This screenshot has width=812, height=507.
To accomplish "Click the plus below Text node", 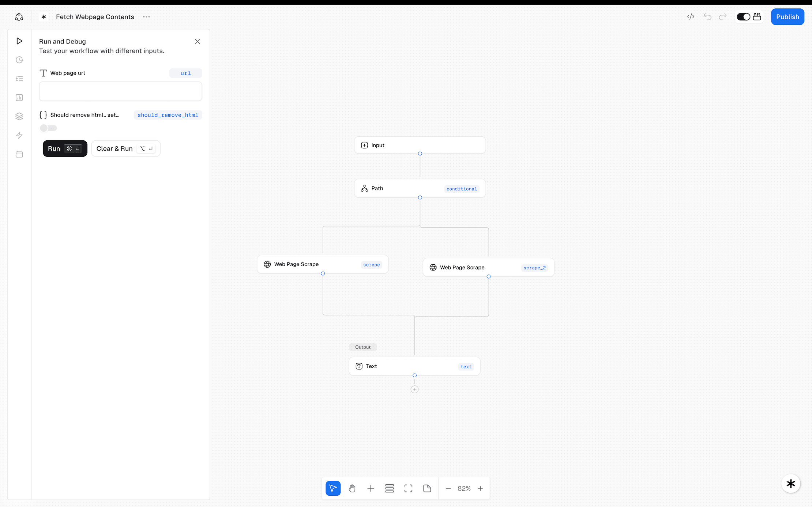I will click(414, 389).
